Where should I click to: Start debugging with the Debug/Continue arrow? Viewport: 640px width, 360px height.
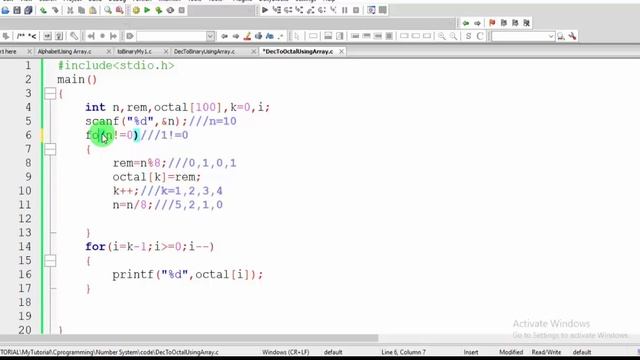265,10
